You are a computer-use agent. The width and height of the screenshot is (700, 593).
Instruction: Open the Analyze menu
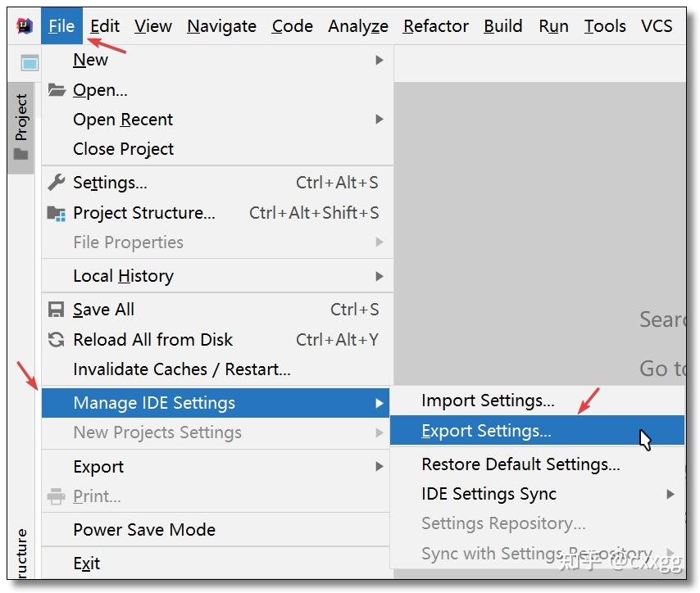pyautogui.click(x=357, y=25)
